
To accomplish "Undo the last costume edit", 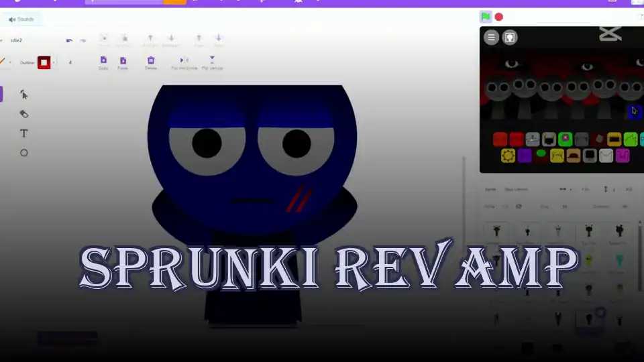I will click(x=69, y=41).
